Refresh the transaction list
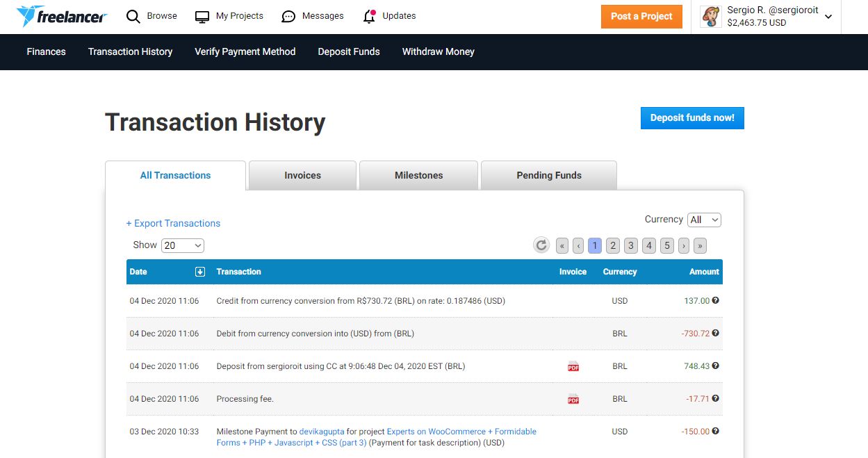868x458 pixels. point(541,245)
